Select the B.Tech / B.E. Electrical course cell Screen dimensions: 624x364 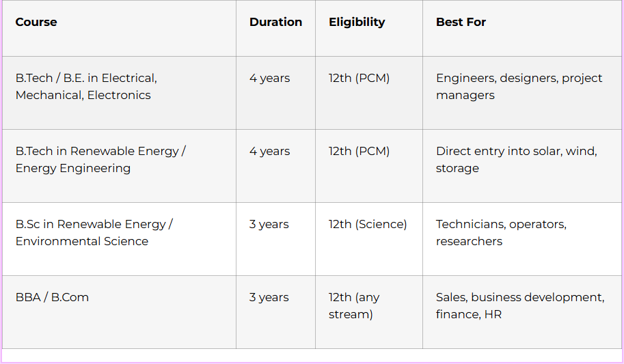pos(86,87)
